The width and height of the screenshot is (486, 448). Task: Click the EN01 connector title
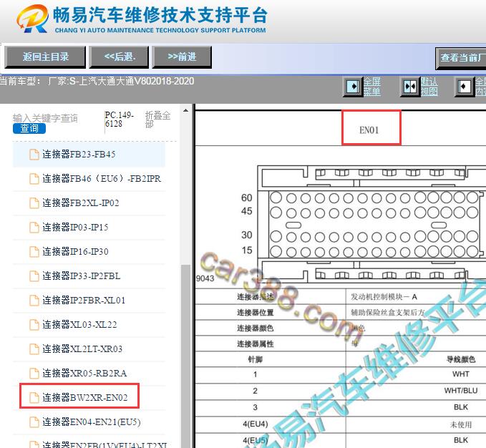369,130
